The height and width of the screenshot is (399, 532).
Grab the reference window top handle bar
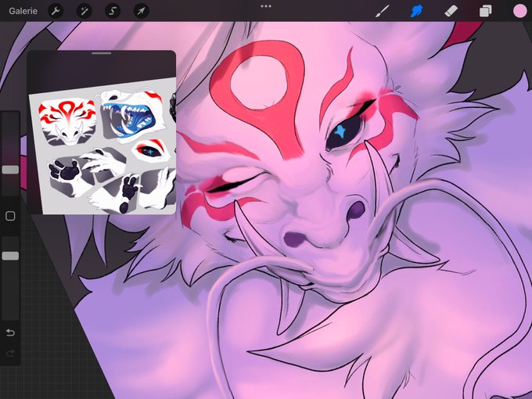(102, 53)
